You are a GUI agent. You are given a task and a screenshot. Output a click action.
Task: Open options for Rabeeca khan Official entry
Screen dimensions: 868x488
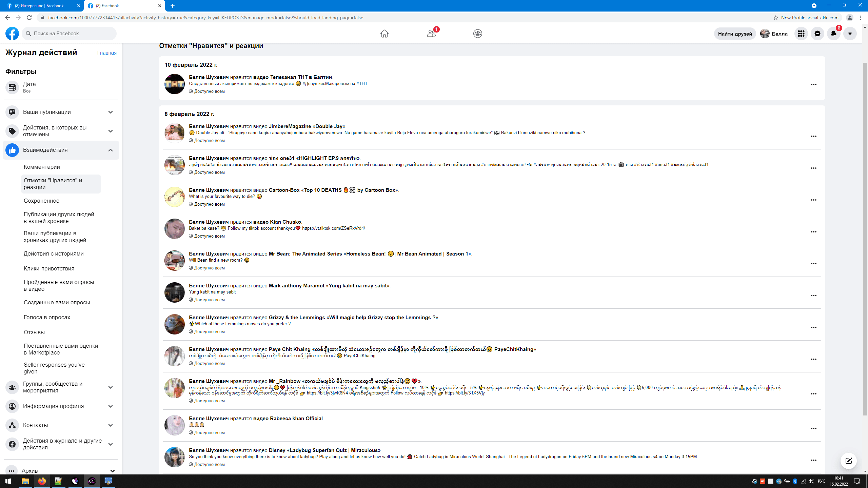(x=813, y=428)
